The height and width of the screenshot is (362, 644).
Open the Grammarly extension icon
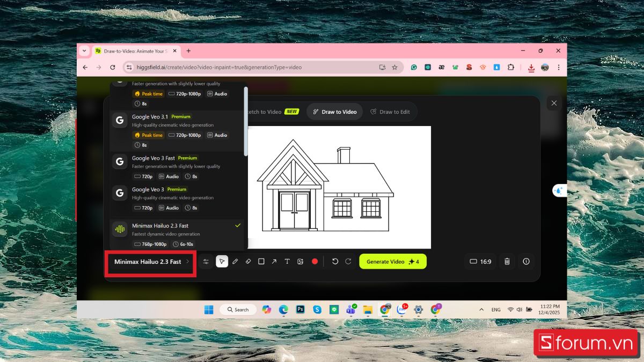pos(414,68)
